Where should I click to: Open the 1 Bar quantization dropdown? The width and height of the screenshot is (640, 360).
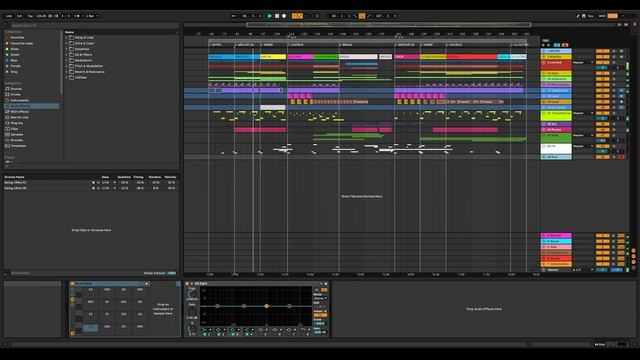[x=91, y=16]
